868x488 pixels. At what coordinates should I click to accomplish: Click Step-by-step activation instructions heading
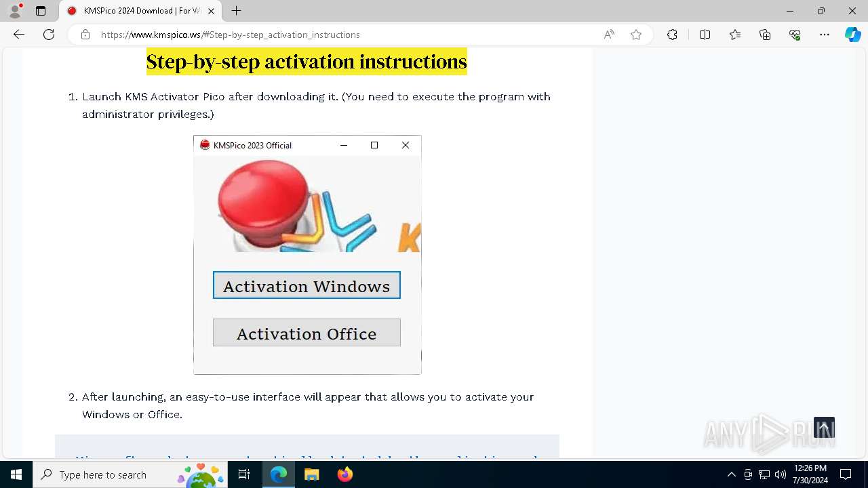(307, 62)
